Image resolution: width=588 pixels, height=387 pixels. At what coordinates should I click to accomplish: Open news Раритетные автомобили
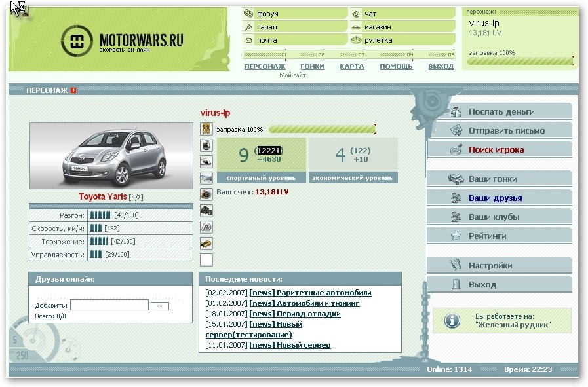(x=311, y=293)
